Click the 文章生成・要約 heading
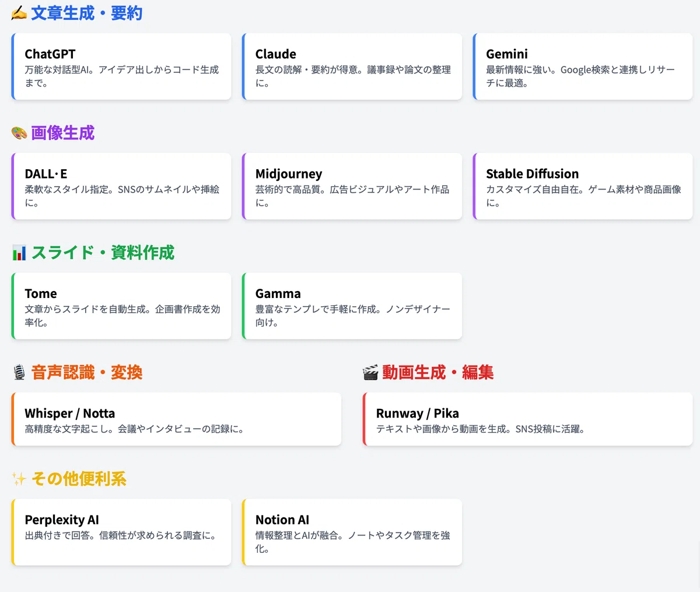The height and width of the screenshot is (592, 700). 86,13
